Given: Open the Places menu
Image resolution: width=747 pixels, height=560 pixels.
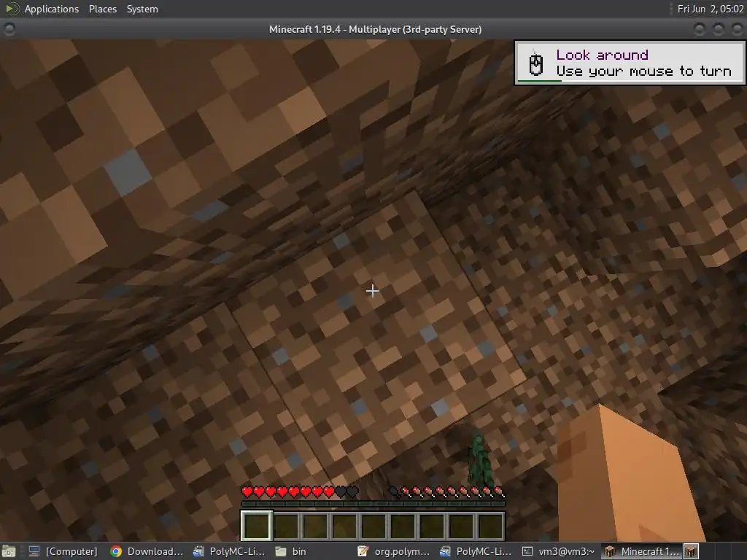Looking at the screenshot, I should tap(102, 9).
